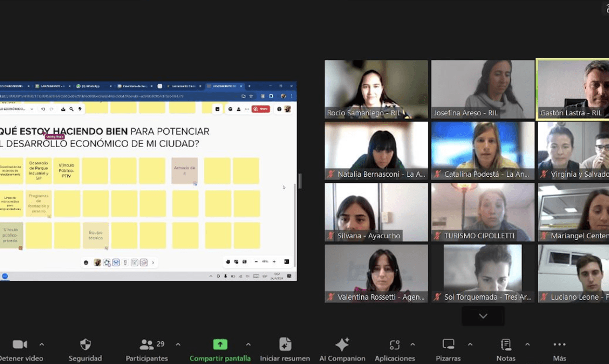This screenshot has height=364, width=609.
Task: Expand share options arrow beside Compartir pantalla
Action: (248, 344)
